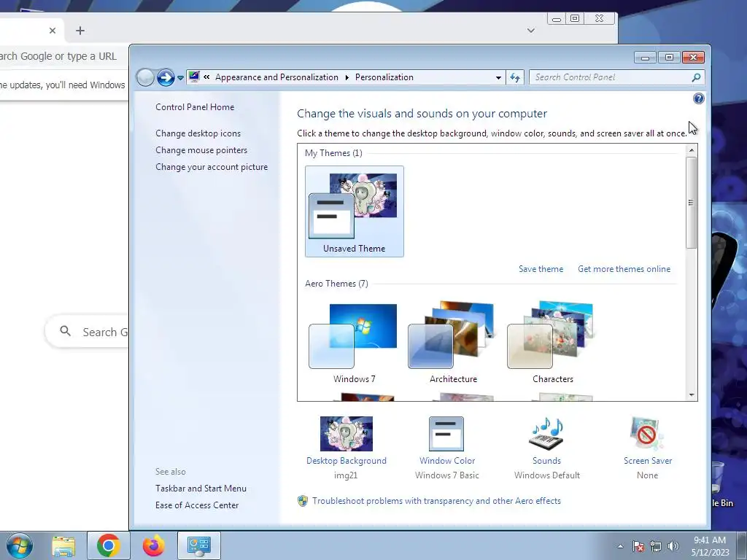Image resolution: width=747 pixels, height=560 pixels.
Task: Click the Control Panel icon in address bar
Action: tap(194, 77)
